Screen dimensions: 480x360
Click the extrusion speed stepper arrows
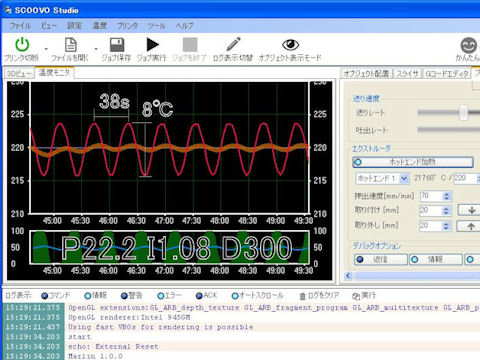[447, 196]
